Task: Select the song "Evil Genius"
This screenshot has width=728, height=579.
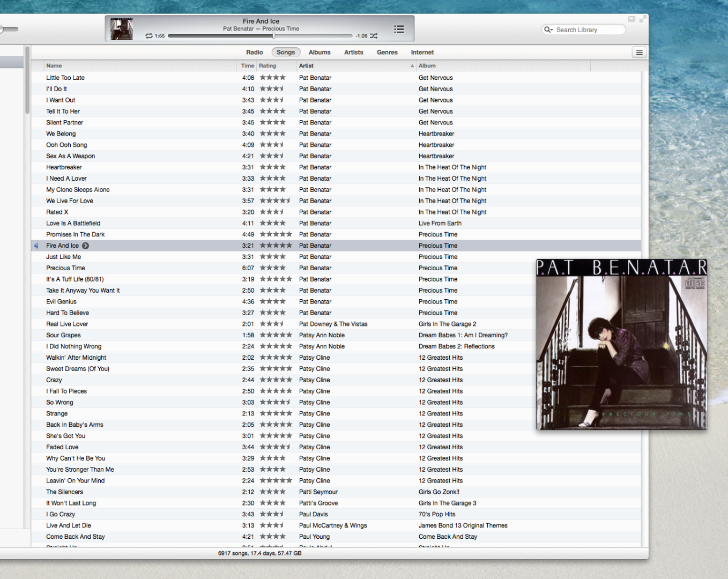Action: click(x=61, y=301)
